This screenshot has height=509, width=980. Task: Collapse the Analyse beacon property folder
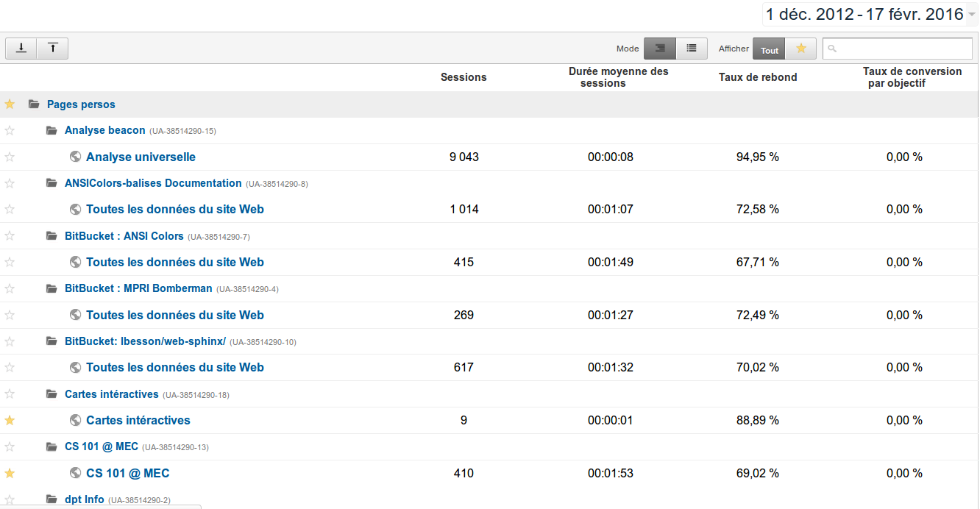pos(52,130)
